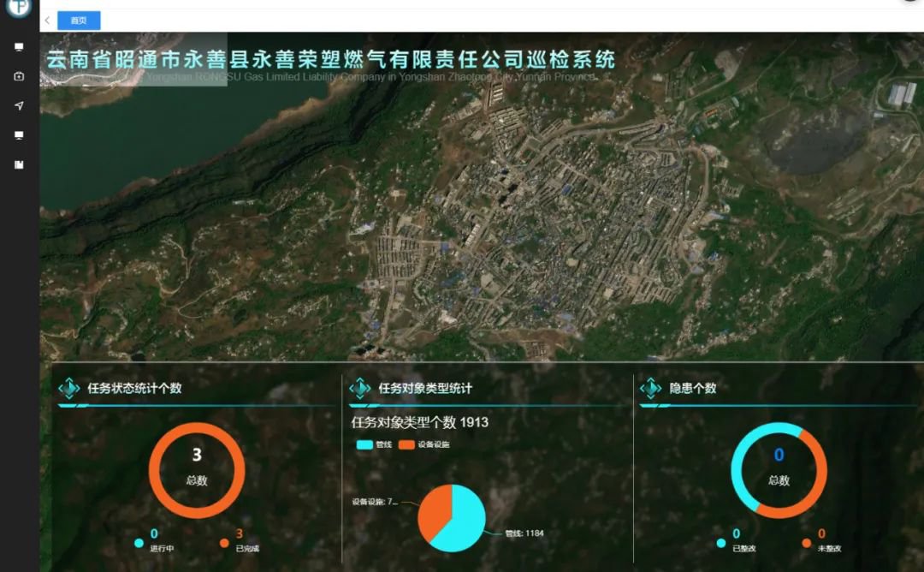Toggle the 已完成 orange legend dot
This screenshot has height=572, width=924.
(224, 543)
